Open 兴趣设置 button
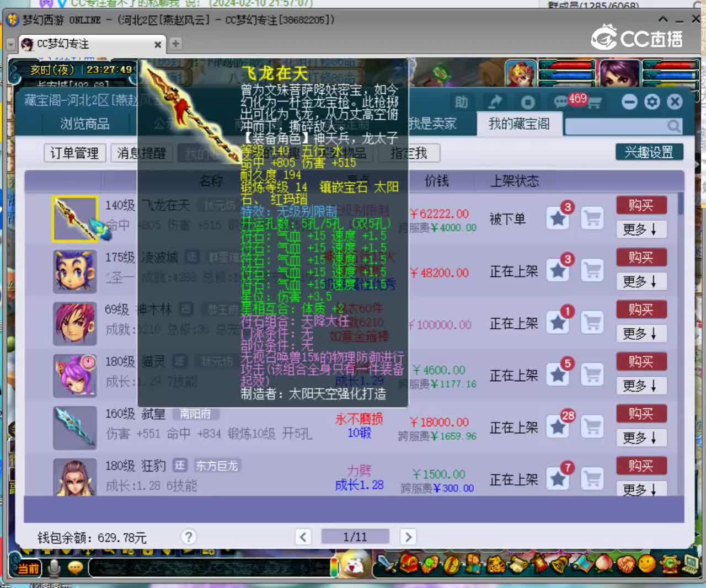 click(649, 152)
